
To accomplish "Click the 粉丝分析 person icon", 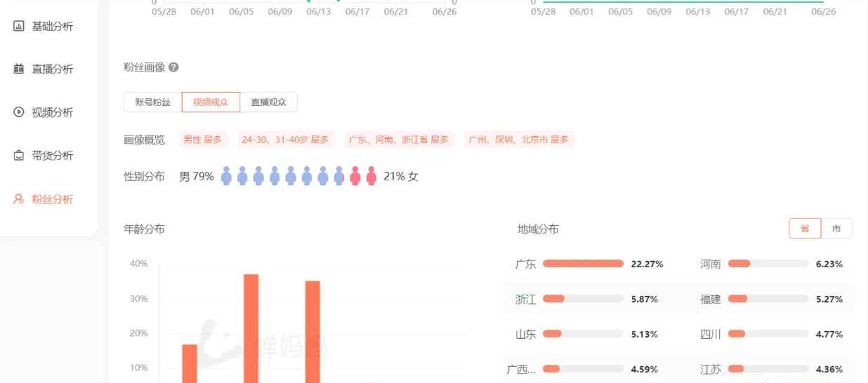I will 19,199.
